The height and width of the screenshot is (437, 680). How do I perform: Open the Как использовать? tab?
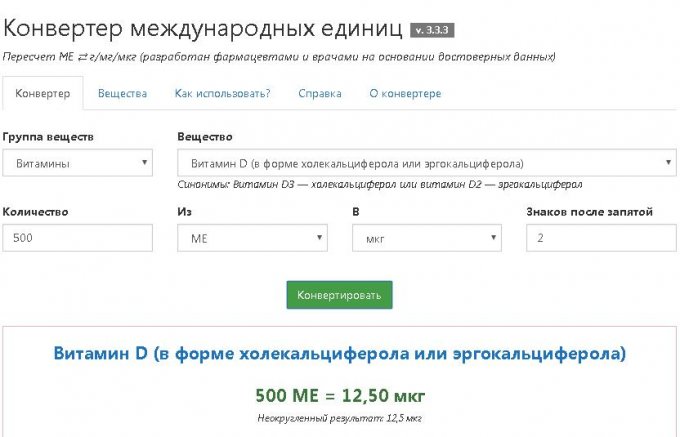coord(222,93)
